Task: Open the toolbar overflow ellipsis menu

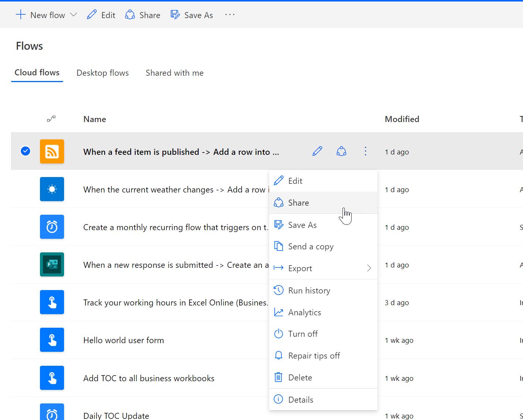Action: [230, 15]
